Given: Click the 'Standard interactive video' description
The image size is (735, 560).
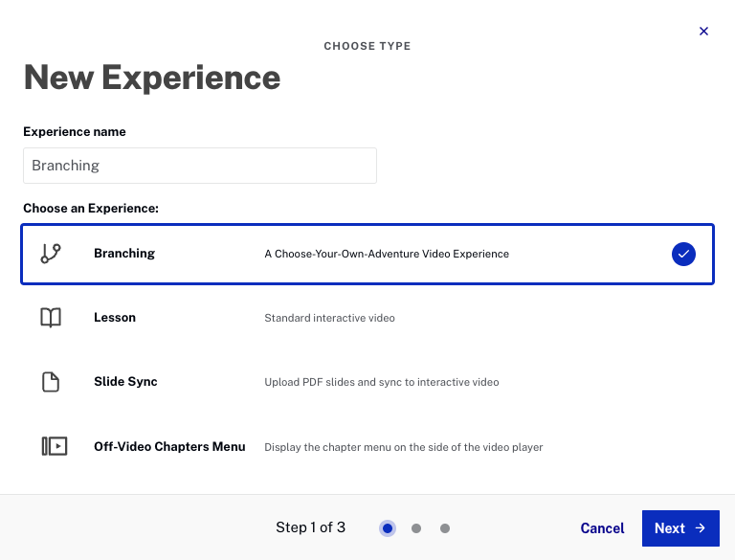Looking at the screenshot, I should click(329, 318).
